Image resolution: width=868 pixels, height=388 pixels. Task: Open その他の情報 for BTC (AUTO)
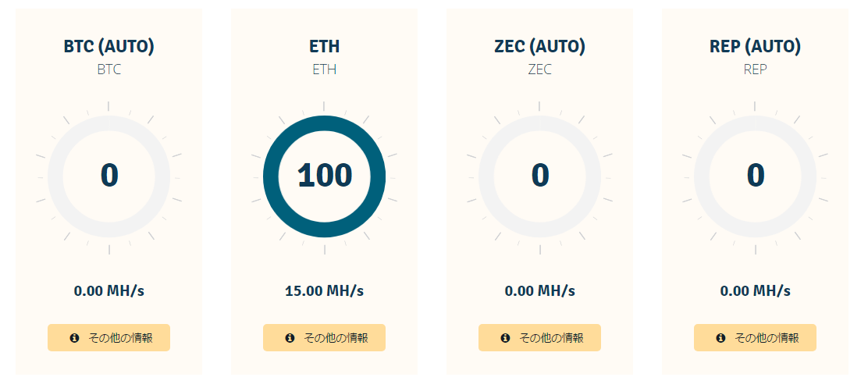pos(109,338)
